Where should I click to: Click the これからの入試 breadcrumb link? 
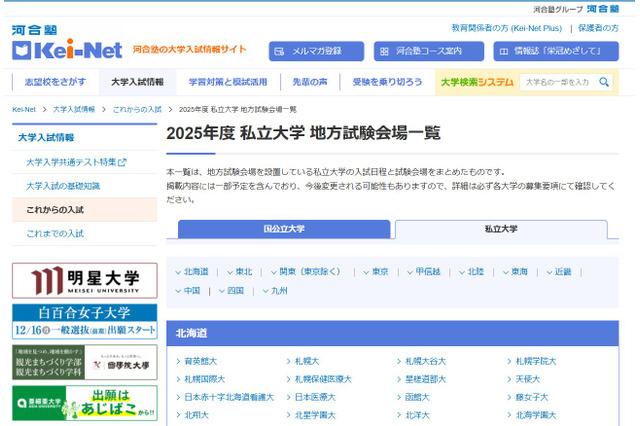137,109
